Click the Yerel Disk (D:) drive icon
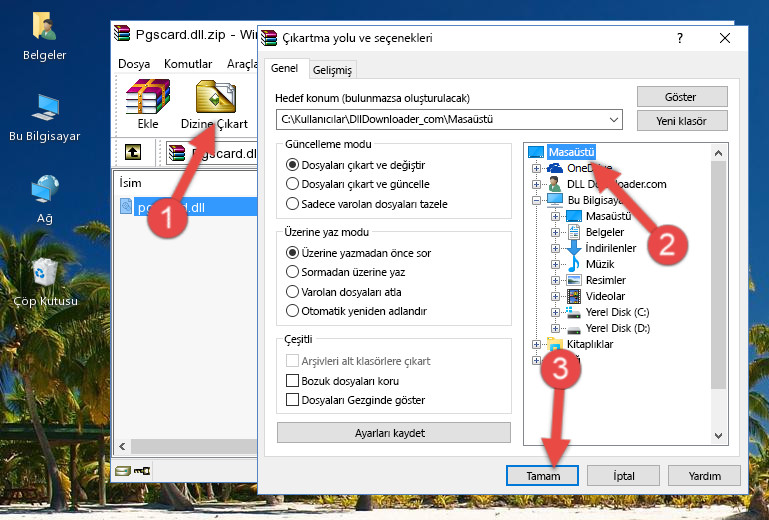This screenshot has height=520, width=769. tap(573, 329)
